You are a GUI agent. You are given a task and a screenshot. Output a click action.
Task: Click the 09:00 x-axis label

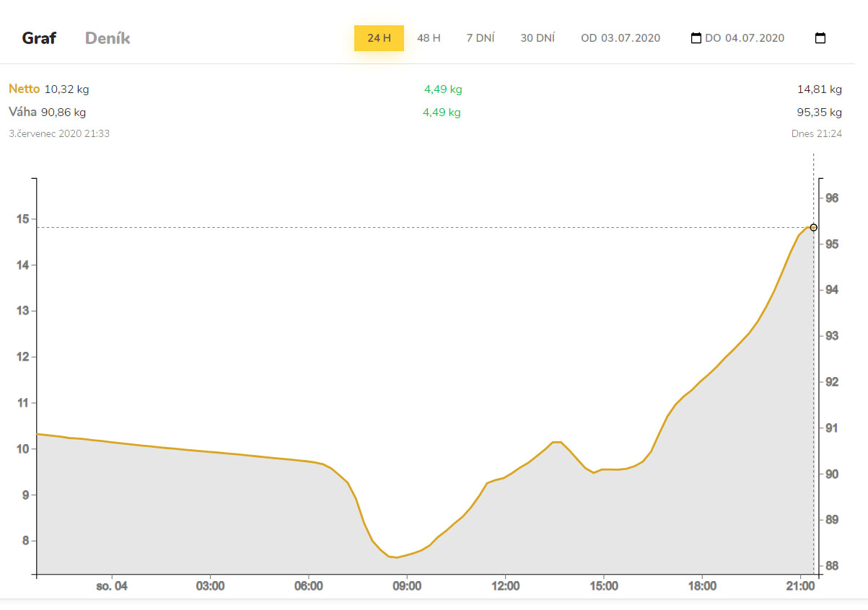pyautogui.click(x=407, y=586)
